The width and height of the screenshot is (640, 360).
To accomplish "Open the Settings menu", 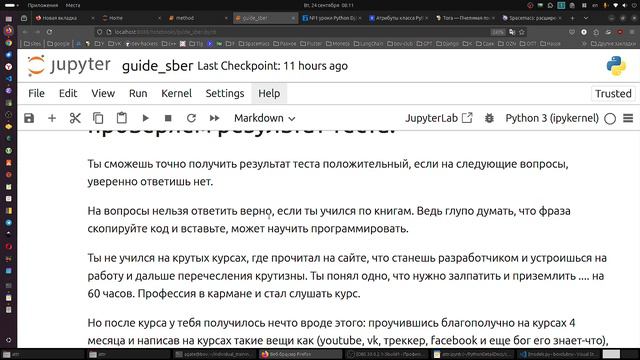I will [x=225, y=93].
